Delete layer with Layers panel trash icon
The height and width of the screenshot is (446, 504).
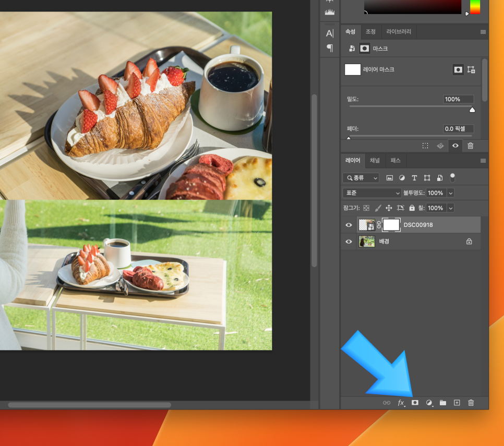tap(471, 403)
